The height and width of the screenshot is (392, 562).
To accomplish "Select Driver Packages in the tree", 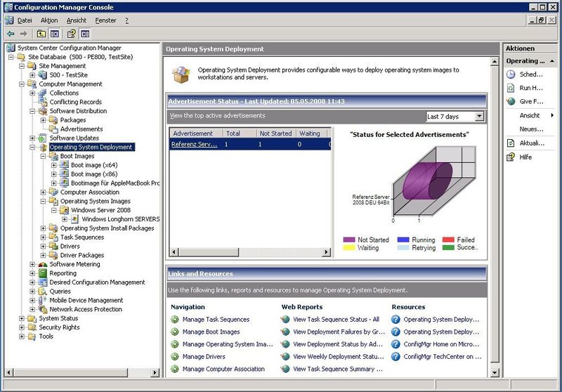I will tap(82, 255).
